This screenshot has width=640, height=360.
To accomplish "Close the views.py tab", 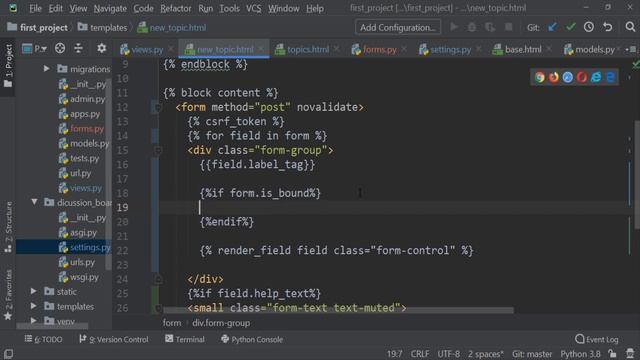I will [x=171, y=49].
